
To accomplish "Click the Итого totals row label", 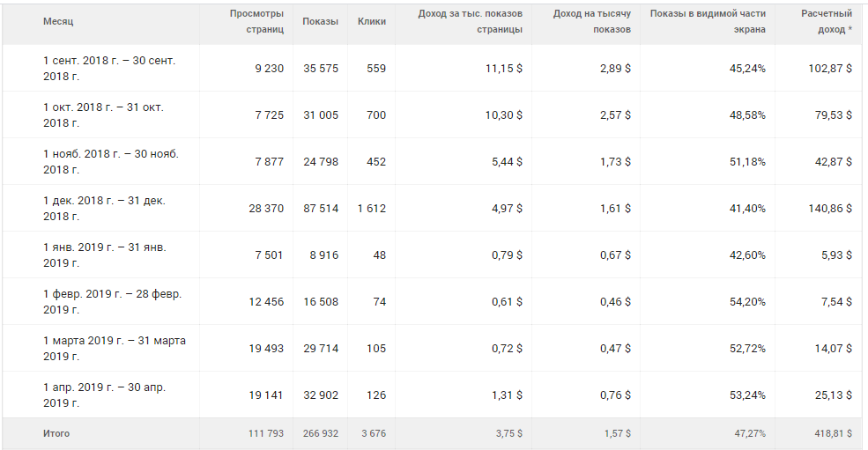I will [56, 433].
